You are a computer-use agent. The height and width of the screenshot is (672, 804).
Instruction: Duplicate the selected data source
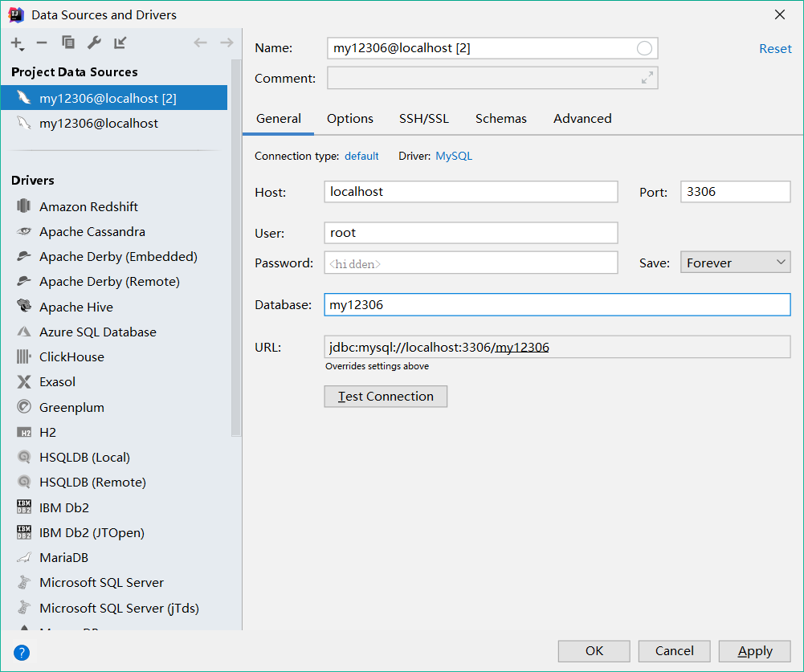click(67, 43)
